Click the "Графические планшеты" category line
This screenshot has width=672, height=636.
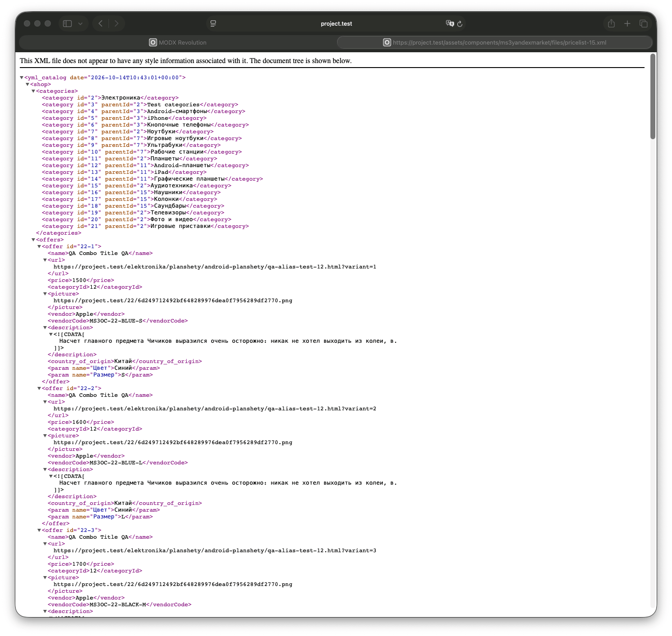[x=153, y=179]
